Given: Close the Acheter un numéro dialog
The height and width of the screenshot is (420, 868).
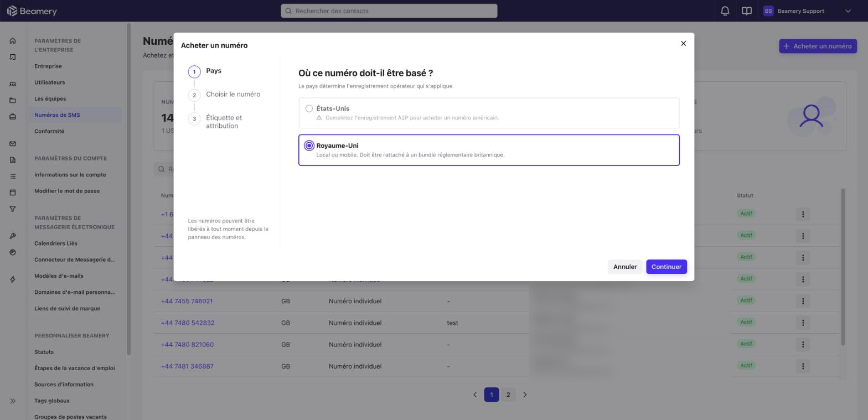Looking at the screenshot, I should coord(683,43).
